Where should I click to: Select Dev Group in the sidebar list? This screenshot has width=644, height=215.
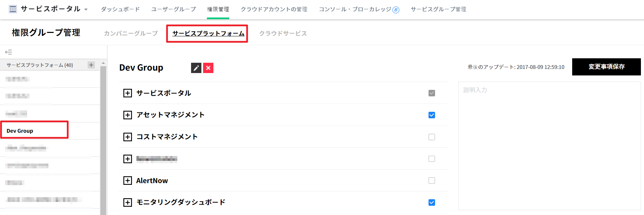(x=20, y=131)
